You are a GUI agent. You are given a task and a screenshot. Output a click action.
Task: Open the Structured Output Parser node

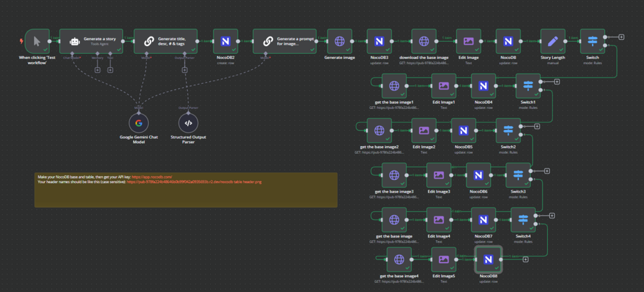(188, 123)
